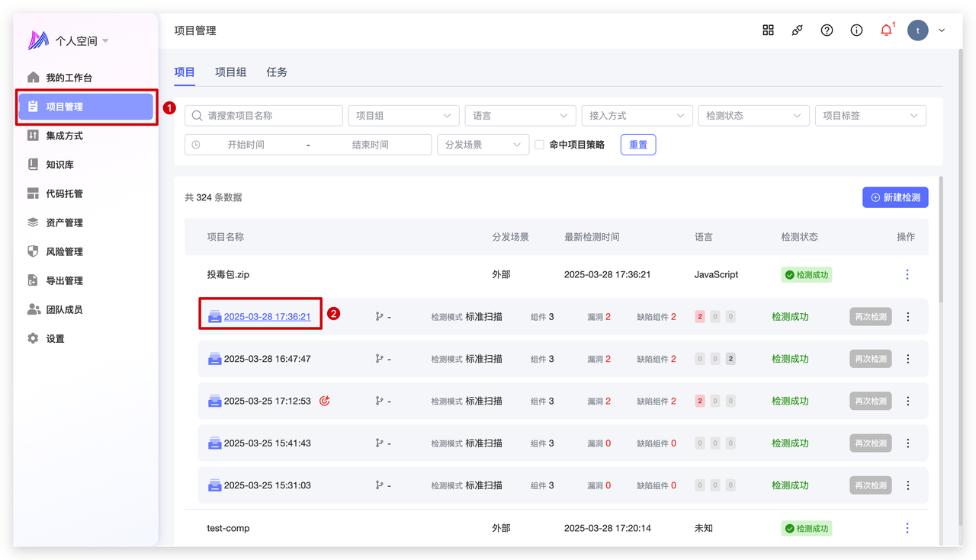Click the notification bell icon
Viewport: 976px width, 560px height.
885,30
